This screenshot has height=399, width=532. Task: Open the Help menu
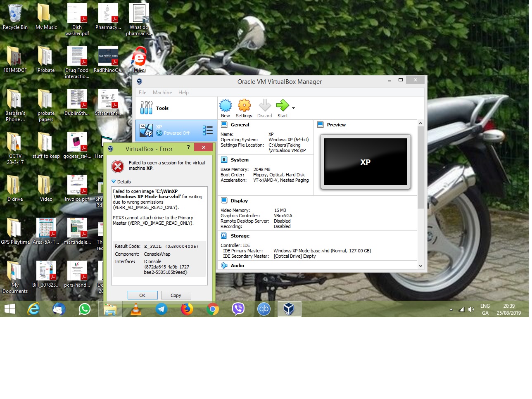pos(183,93)
